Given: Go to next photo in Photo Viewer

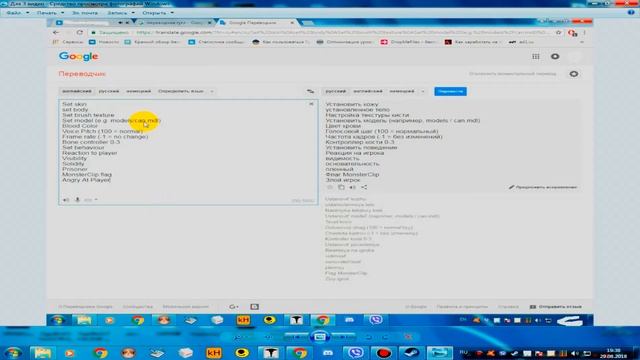Looking at the screenshot, I should 344,337.
